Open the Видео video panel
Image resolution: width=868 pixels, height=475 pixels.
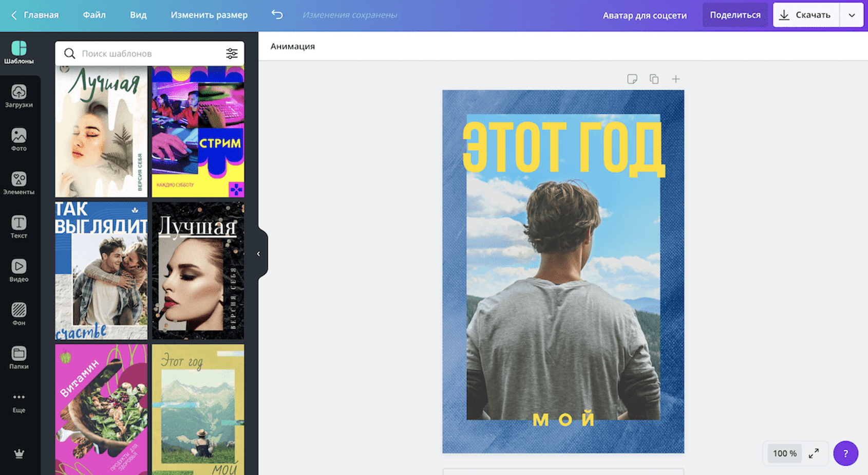(19, 270)
